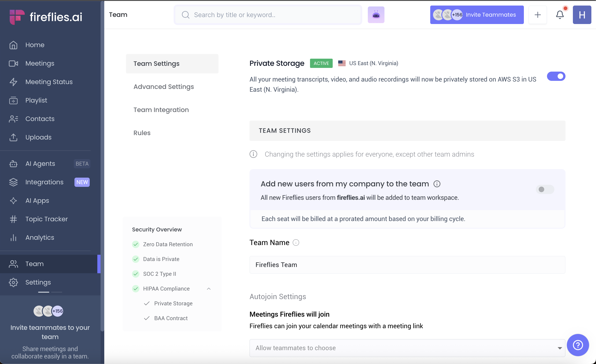
Task: Go to Rules section
Action: tap(142, 133)
